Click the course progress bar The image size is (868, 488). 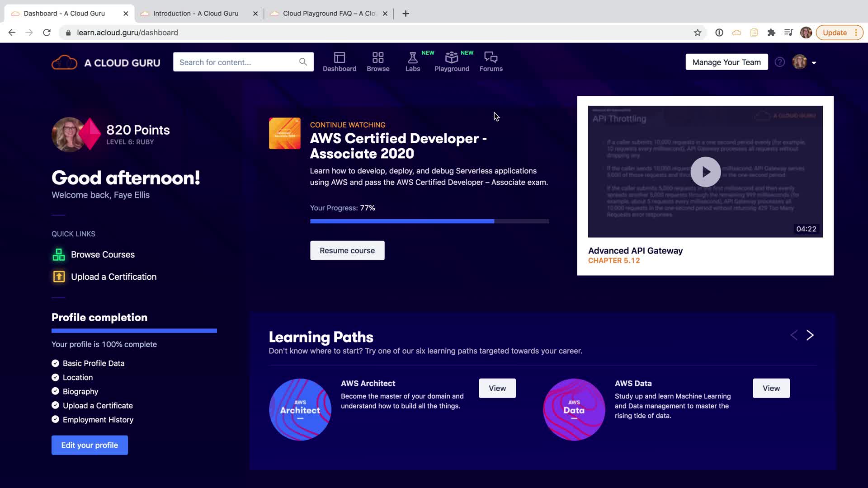coord(429,221)
